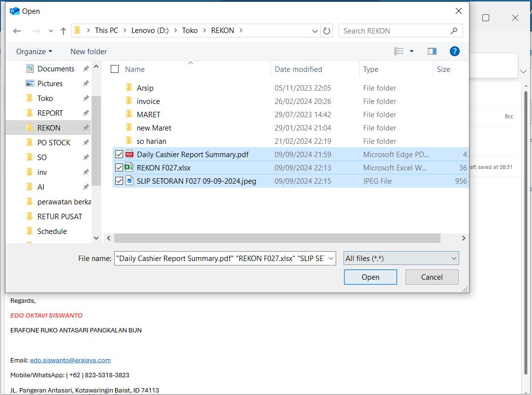532x395 pixels.
Task: Open the Help question mark icon
Action: point(455,51)
